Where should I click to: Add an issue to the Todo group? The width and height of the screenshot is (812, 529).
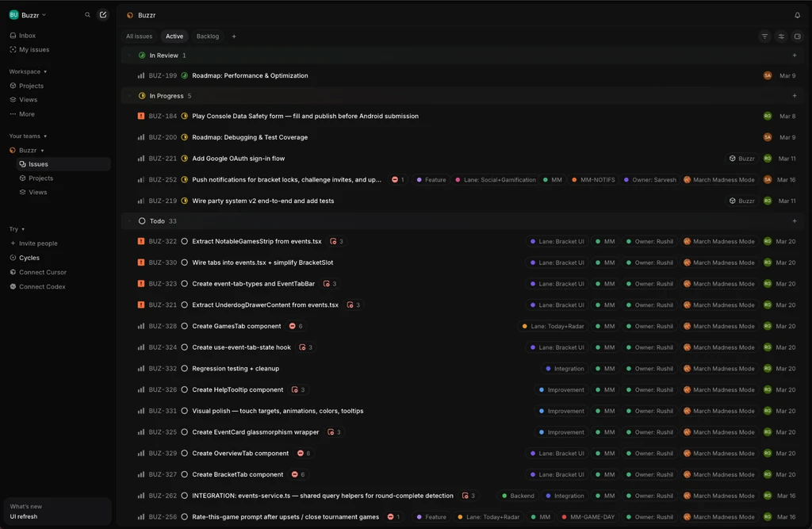point(795,221)
